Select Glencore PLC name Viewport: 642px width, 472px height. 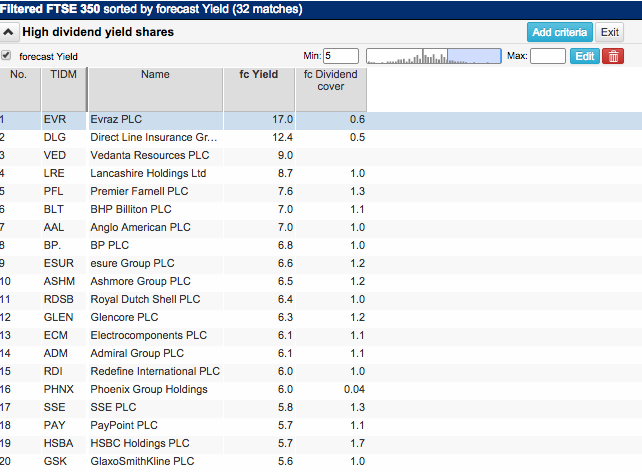124,318
